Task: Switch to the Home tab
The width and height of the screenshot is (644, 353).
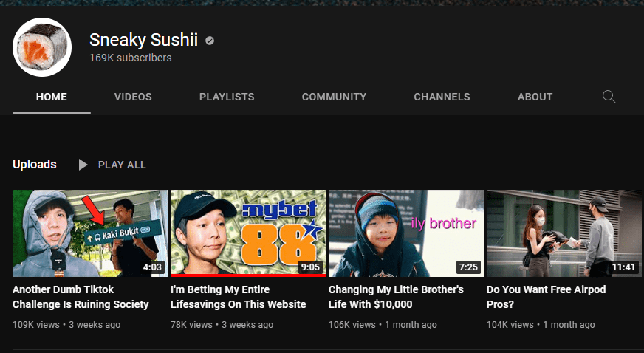Action: [x=52, y=97]
